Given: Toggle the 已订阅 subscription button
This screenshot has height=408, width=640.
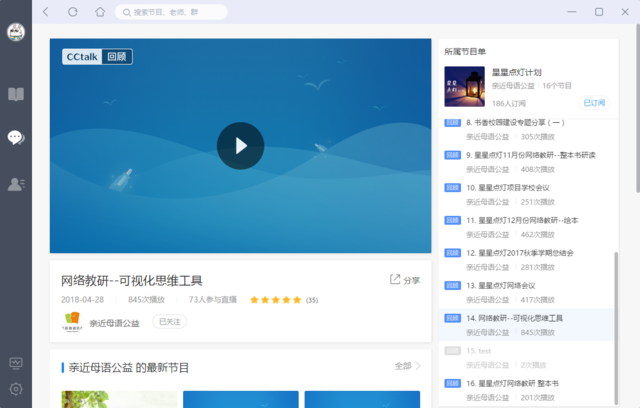Looking at the screenshot, I should coord(594,103).
